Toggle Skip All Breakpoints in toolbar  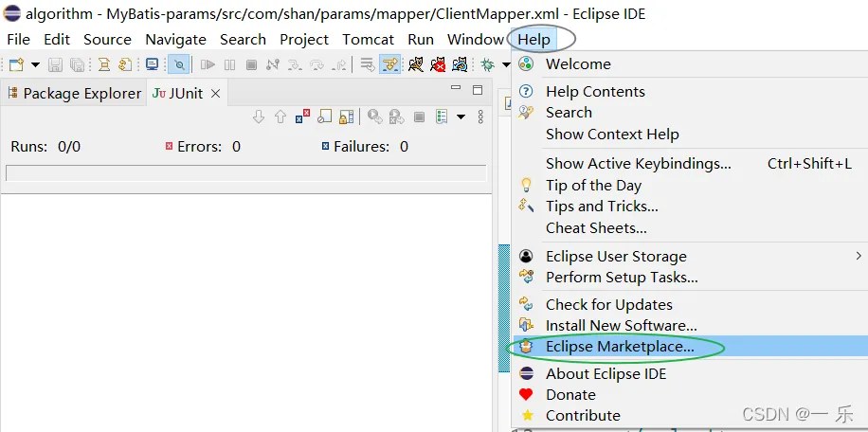(179, 64)
